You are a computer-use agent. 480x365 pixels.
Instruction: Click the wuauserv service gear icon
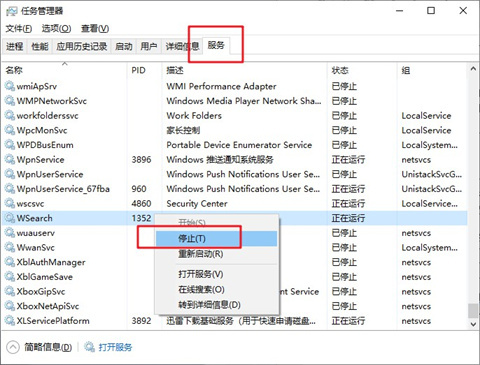pos(10,233)
